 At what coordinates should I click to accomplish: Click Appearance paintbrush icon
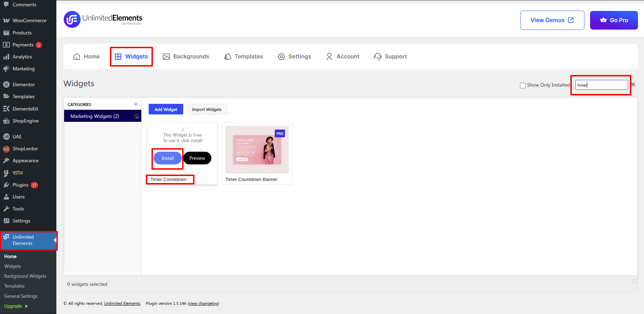6,161
